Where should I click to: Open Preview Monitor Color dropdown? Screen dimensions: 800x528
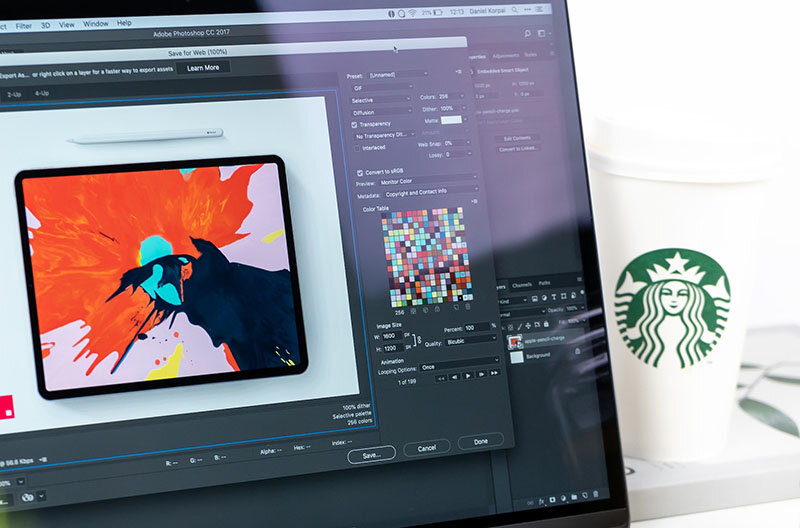[x=428, y=181]
